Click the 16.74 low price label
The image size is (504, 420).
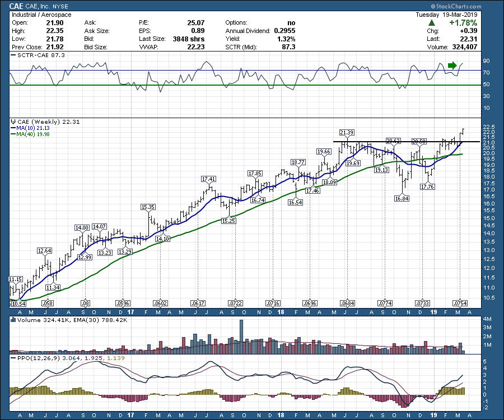(258, 200)
